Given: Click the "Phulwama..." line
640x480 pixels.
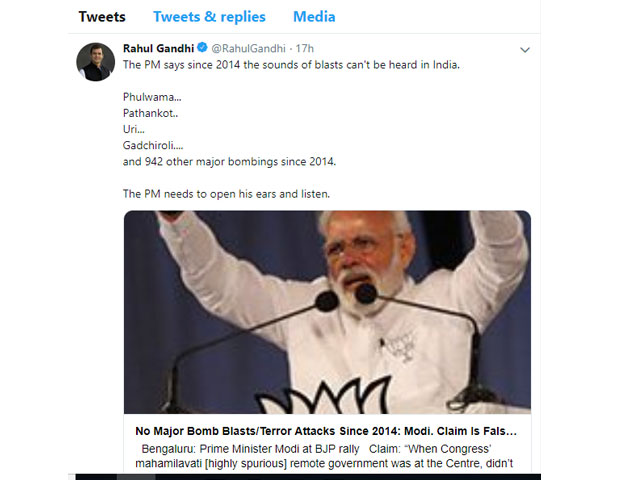Looking at the screenshot, I should coord(147,97).
